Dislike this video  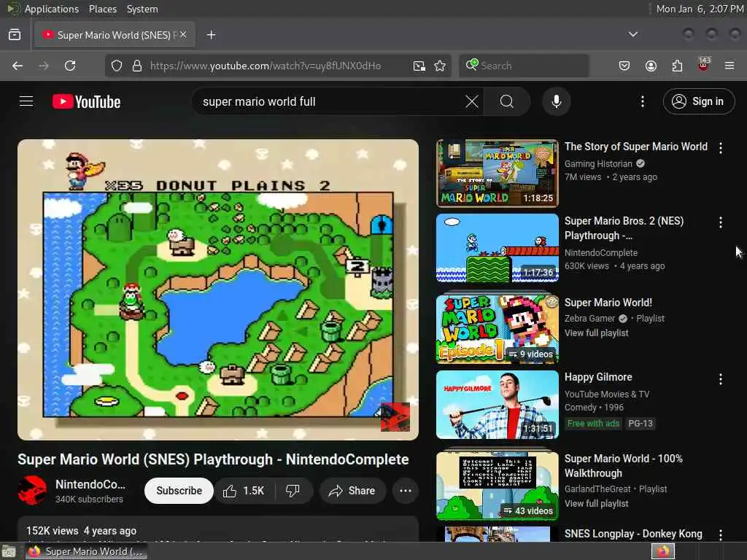[x=293, y=491]
